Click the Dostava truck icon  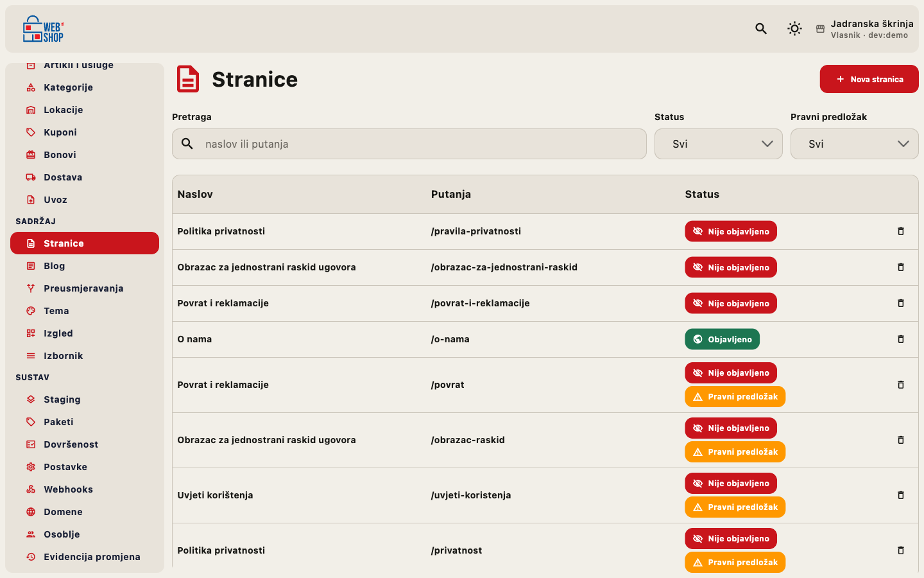pyautogui.click(x=31, y=177)
